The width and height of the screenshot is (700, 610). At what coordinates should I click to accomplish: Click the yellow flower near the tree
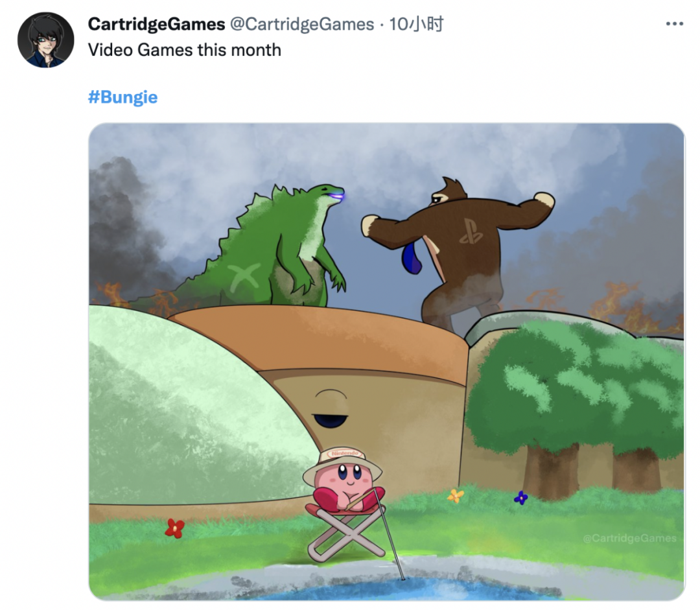(456, 495)
